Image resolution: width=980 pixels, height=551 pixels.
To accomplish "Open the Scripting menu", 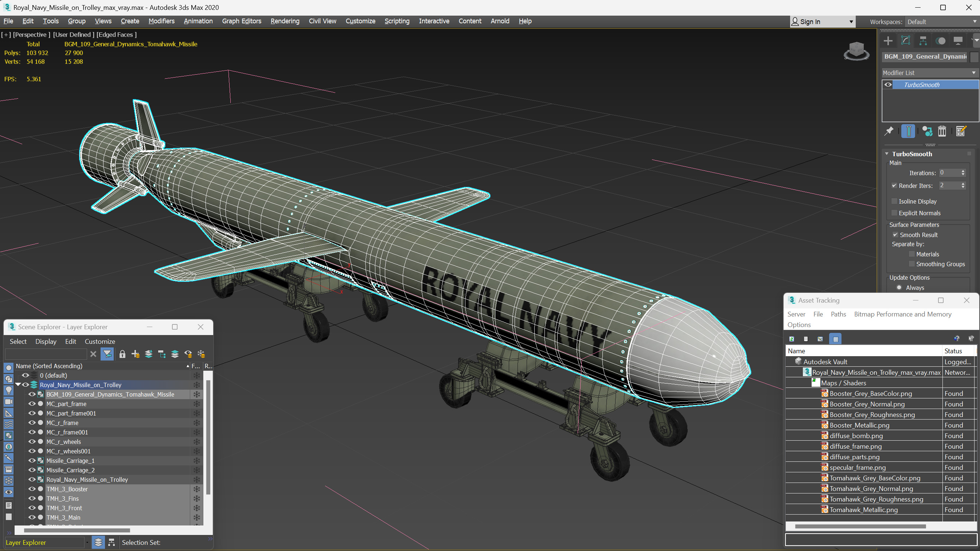I will click(x=397, y=21).
